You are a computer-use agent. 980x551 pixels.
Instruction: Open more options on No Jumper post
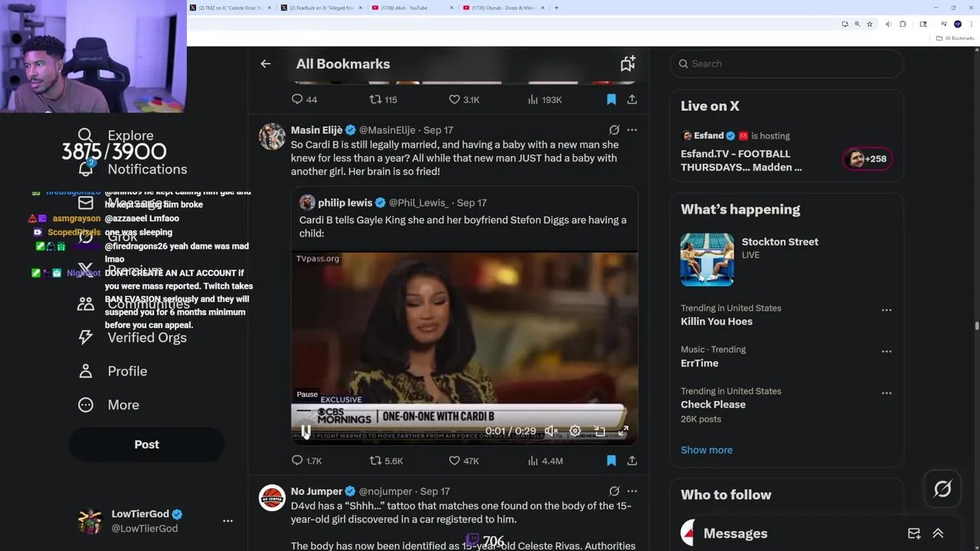pos(632,491)
